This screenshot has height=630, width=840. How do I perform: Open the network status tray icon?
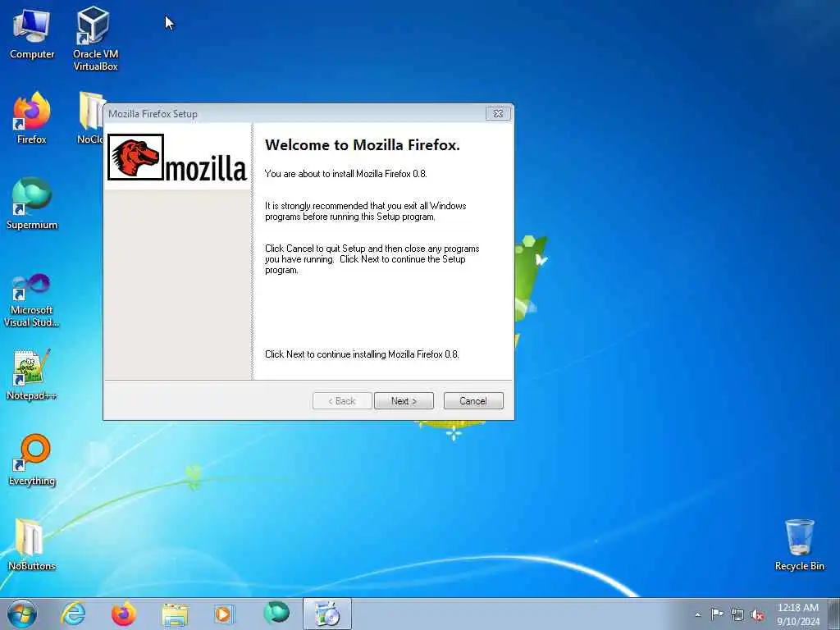[737, 614]
